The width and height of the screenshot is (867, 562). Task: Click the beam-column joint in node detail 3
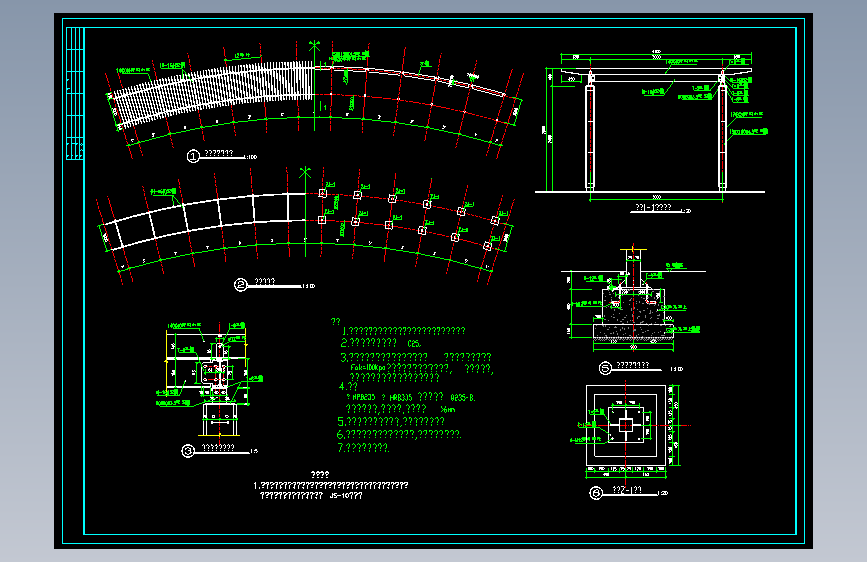point(216,372)
